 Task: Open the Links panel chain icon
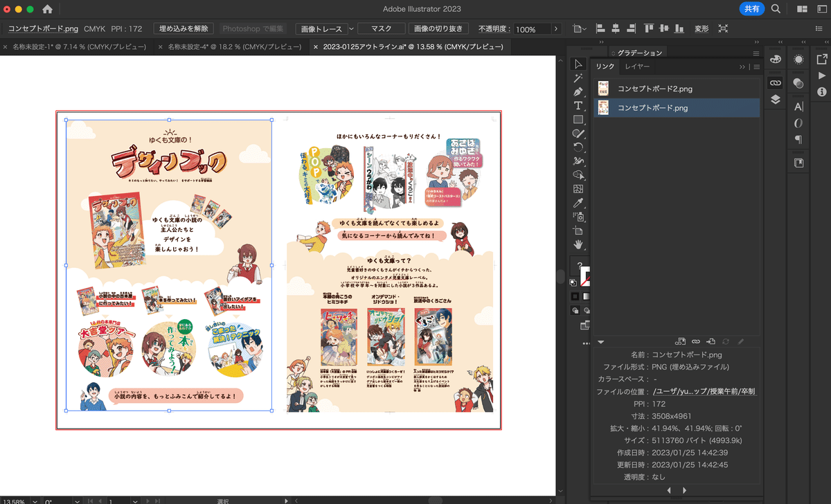click(x=776, y=82)
